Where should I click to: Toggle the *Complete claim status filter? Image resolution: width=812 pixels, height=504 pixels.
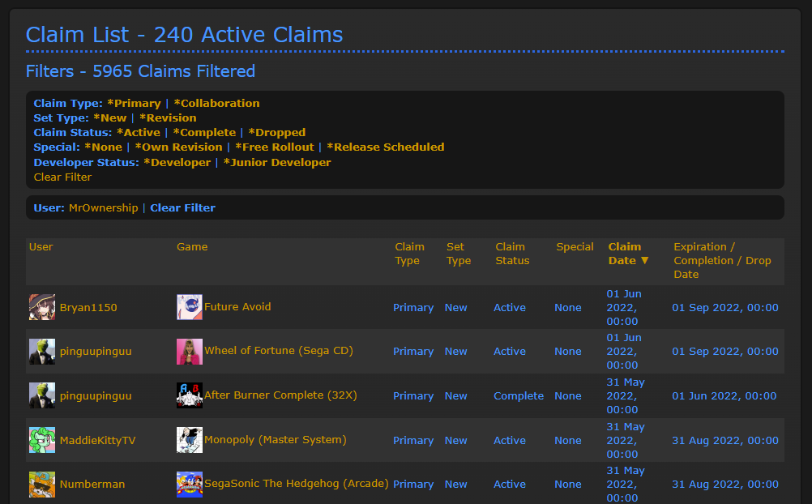click(x=204, y=132)
